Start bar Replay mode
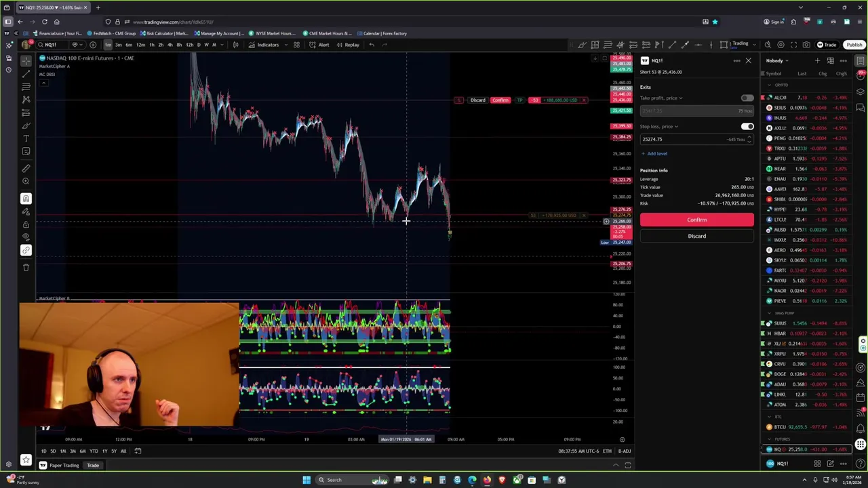The image size is (868, 488). point(348,45)
